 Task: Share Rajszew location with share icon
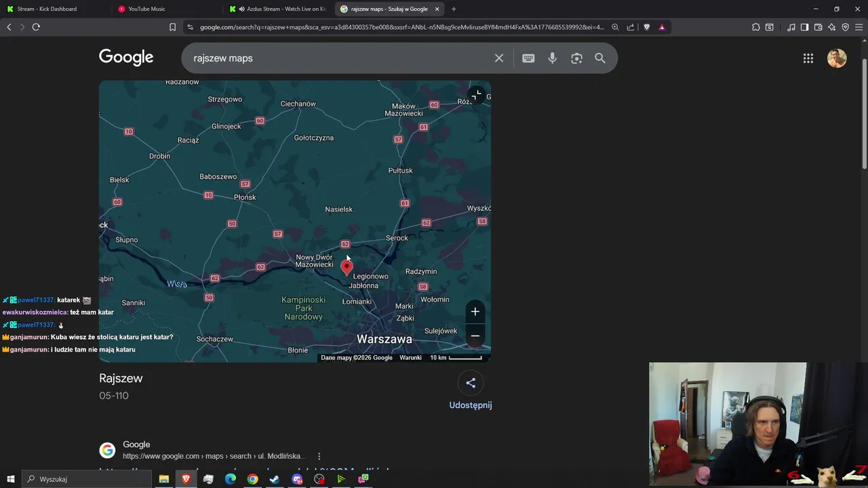[471, 383]
